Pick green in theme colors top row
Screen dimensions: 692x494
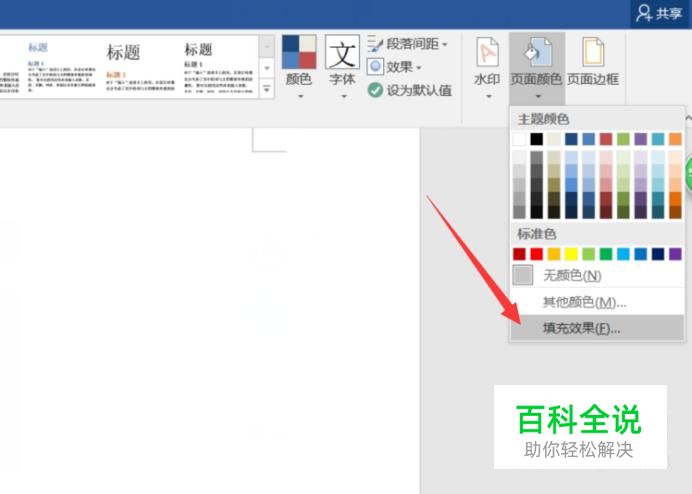click(623, 140)
